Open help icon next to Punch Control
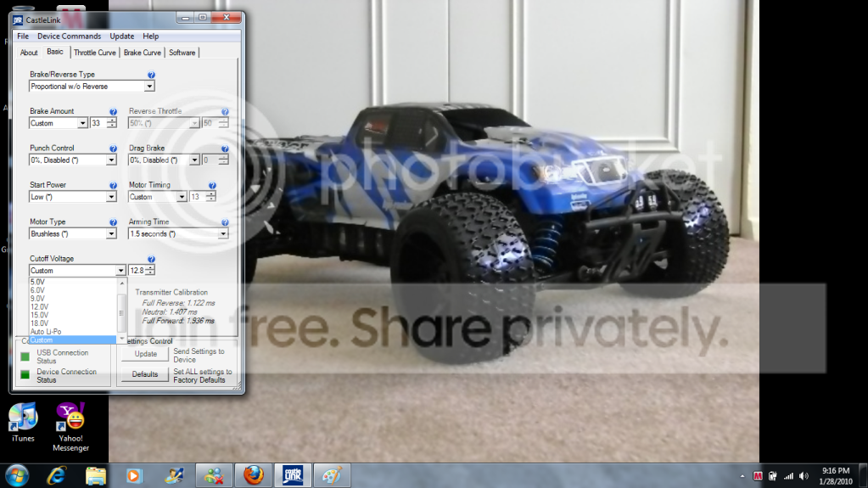 tap(113, 149)
